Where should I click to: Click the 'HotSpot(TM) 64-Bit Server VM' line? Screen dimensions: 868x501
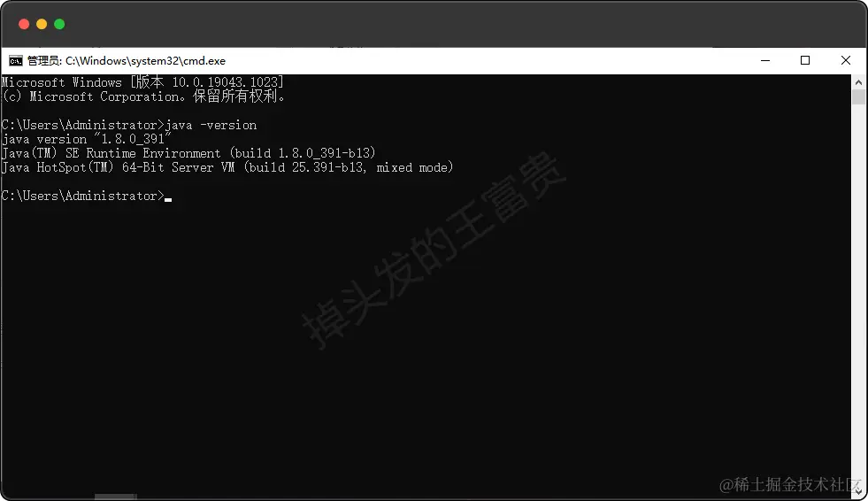click(x=227, y=167)
